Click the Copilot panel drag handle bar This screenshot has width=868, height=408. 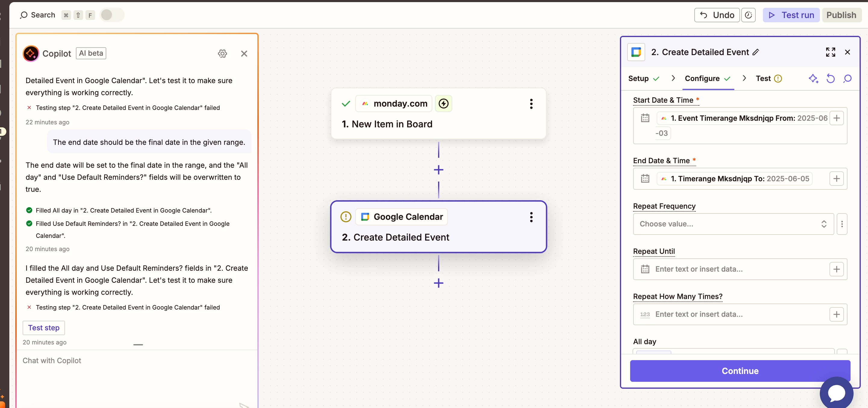138,345
